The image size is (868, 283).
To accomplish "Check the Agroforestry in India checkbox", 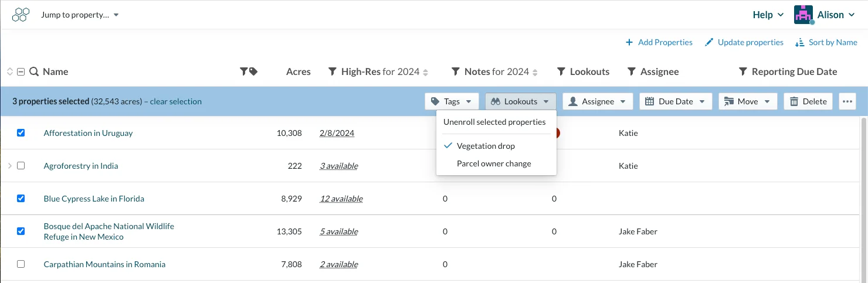I will [x=21, y=166].
